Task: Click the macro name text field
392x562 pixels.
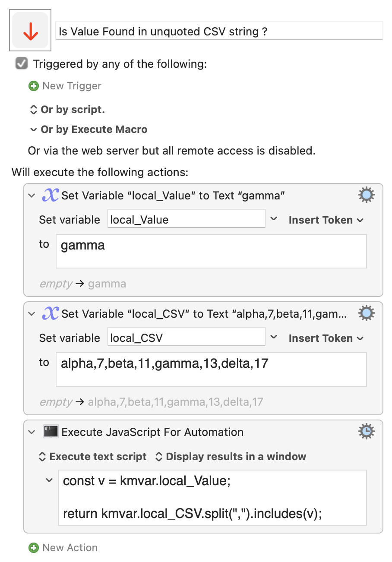Action: tap(219, 31)
